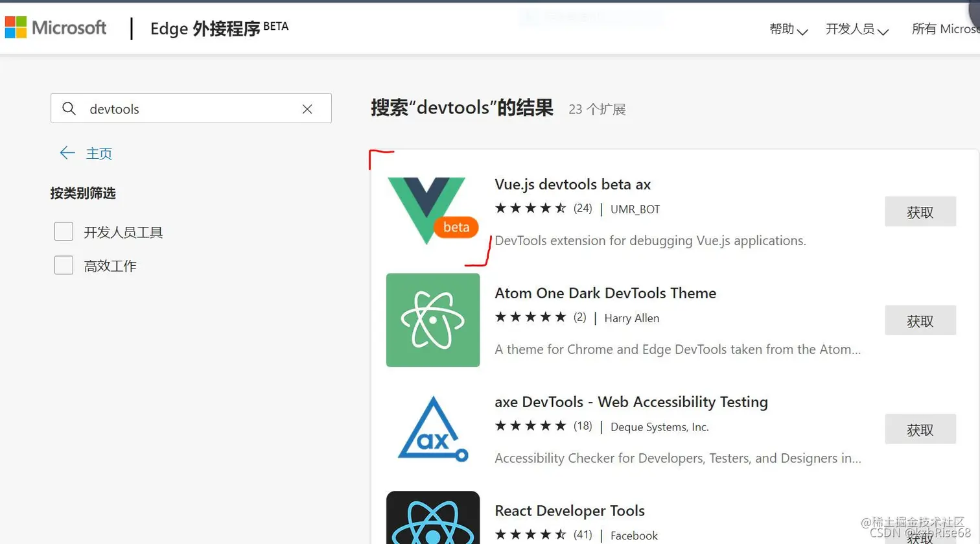980x544 pixels.
Task: Check the 高效工作 filter checkbox
Action: 63,265
